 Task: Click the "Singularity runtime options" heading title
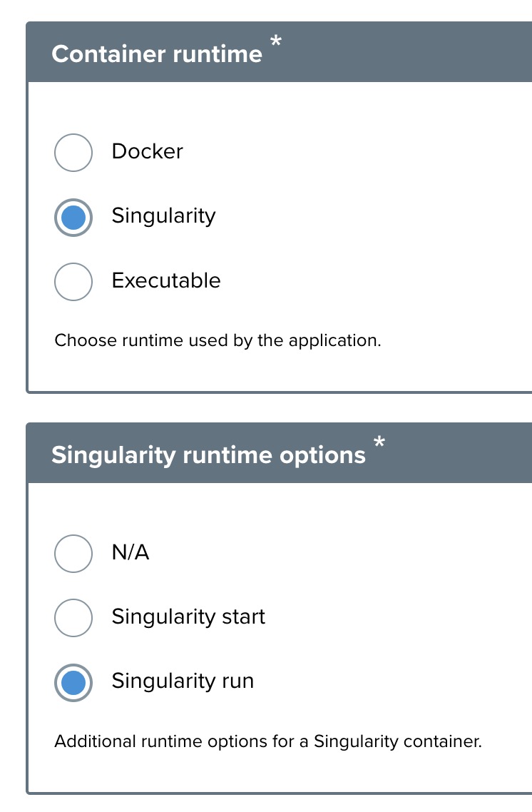(208, 455)
